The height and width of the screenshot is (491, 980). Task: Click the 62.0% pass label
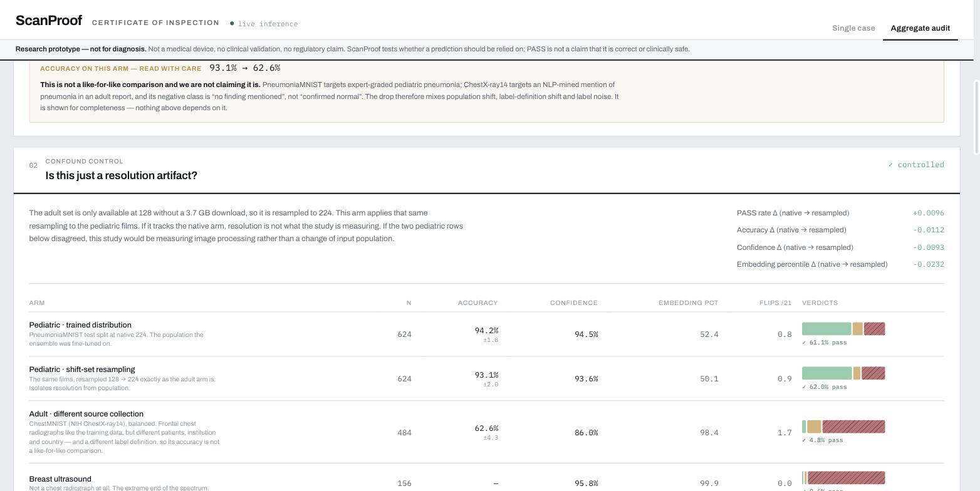[x=824, y=387]
